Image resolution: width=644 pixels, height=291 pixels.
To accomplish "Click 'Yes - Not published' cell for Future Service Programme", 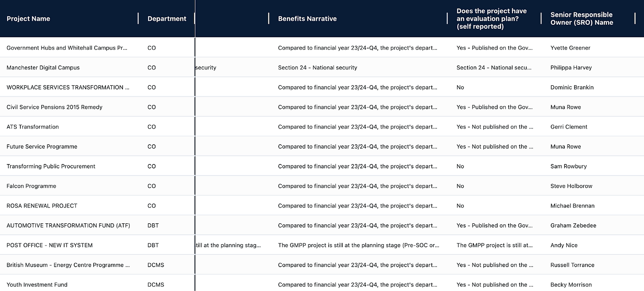I will [x=495, y=146].
